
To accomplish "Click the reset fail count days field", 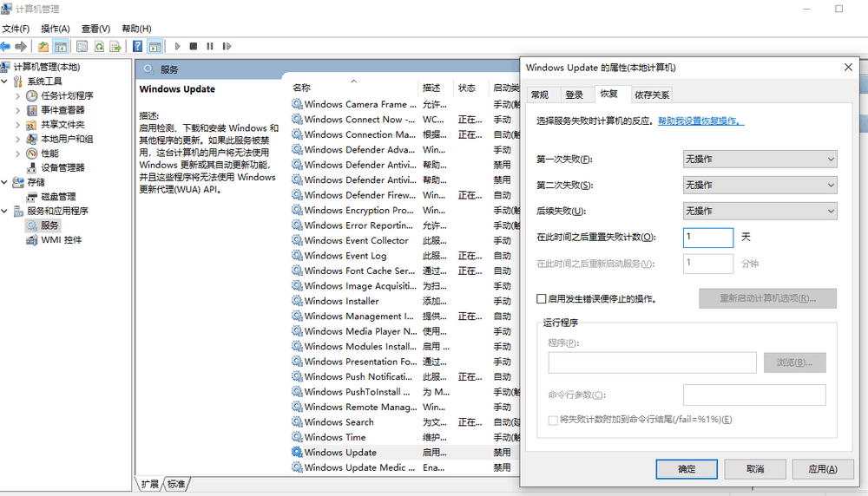I will (x=707, y=237).
